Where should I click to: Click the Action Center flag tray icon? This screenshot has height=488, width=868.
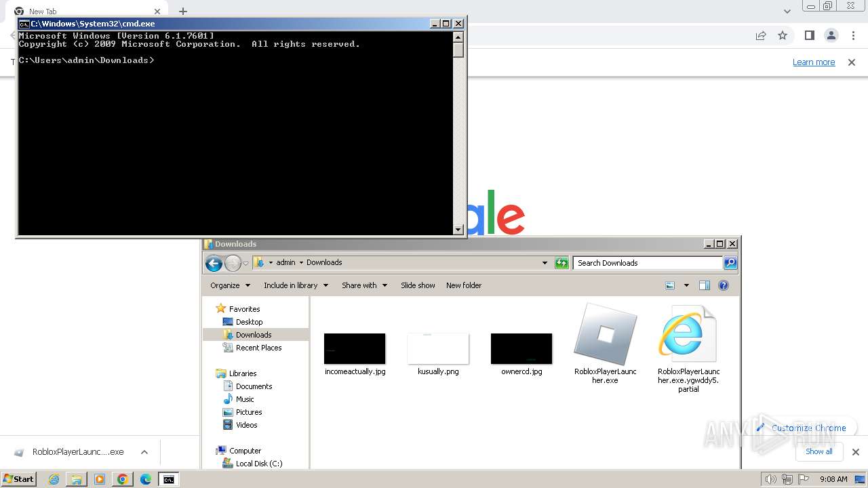(804, 479)
